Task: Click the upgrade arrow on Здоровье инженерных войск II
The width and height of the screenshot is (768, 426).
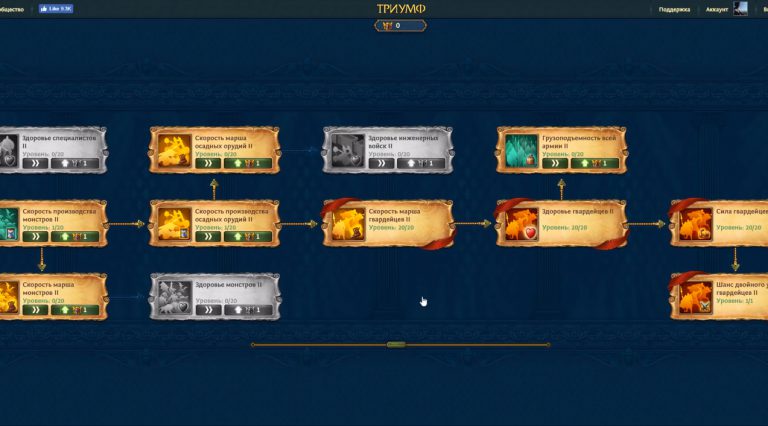Action: click(x=421, y=163)
